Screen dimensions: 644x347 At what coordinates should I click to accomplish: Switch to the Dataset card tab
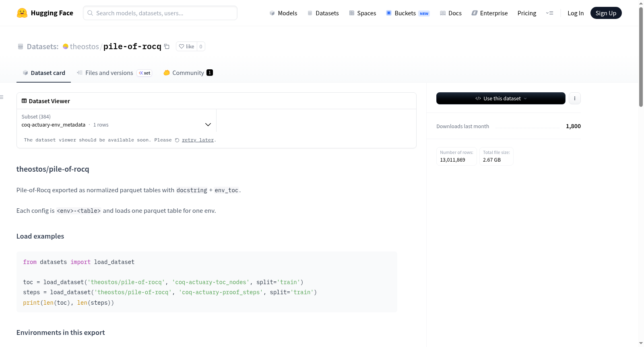tap(44, 73)
